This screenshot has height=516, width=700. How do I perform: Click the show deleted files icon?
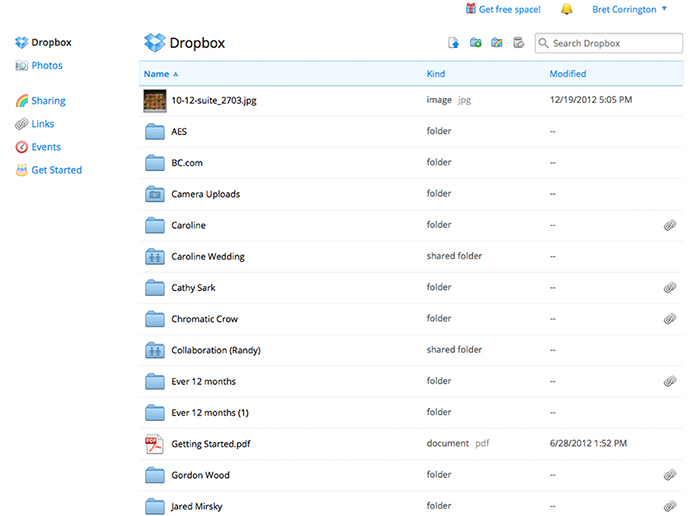click(518, 43)
